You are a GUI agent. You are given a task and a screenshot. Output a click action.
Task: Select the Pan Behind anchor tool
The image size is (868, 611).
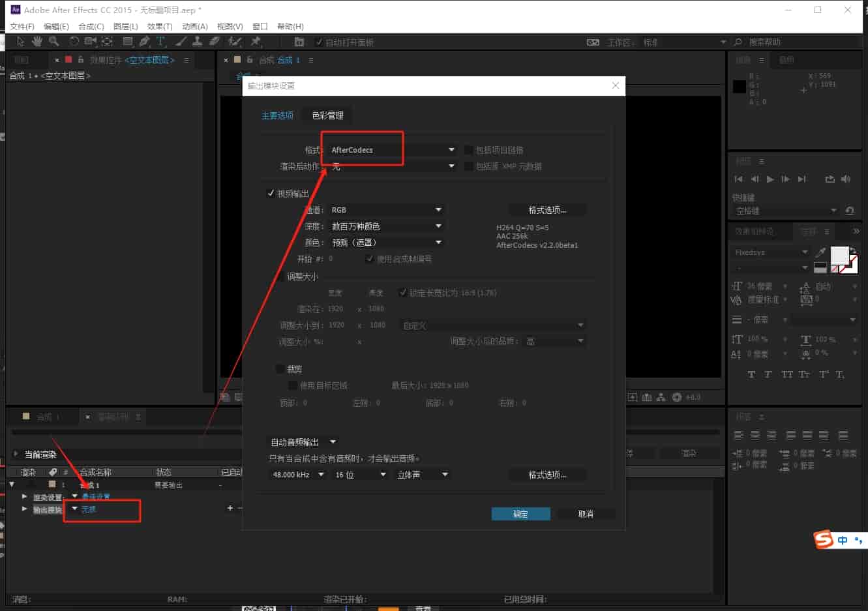108,42
